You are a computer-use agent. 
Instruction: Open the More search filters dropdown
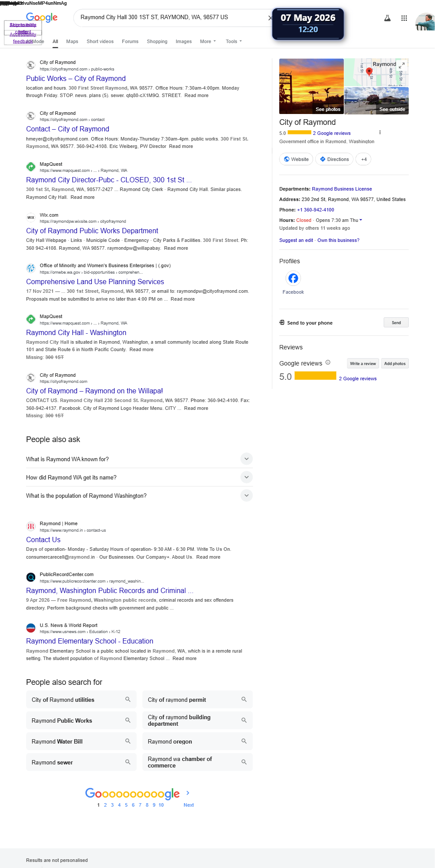point(208,41)
